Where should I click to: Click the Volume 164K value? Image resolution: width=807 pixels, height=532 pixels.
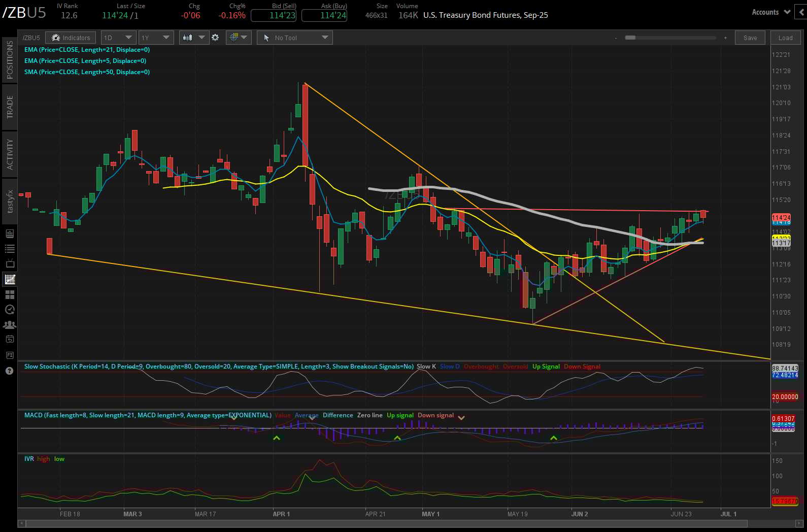(x=408, y=15)
